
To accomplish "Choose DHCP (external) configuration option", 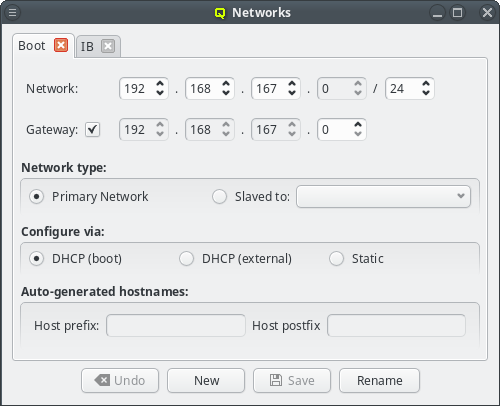I will point(186,259).
